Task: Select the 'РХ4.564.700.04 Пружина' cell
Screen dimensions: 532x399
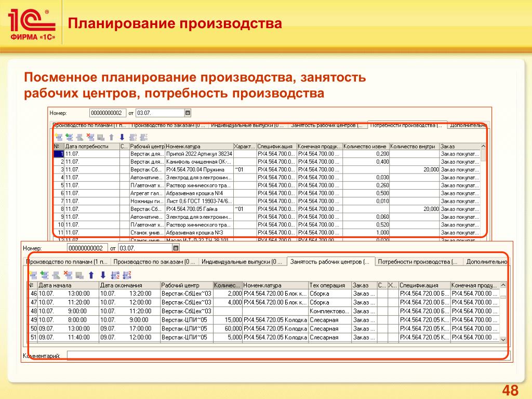Action: pos(199,170)
